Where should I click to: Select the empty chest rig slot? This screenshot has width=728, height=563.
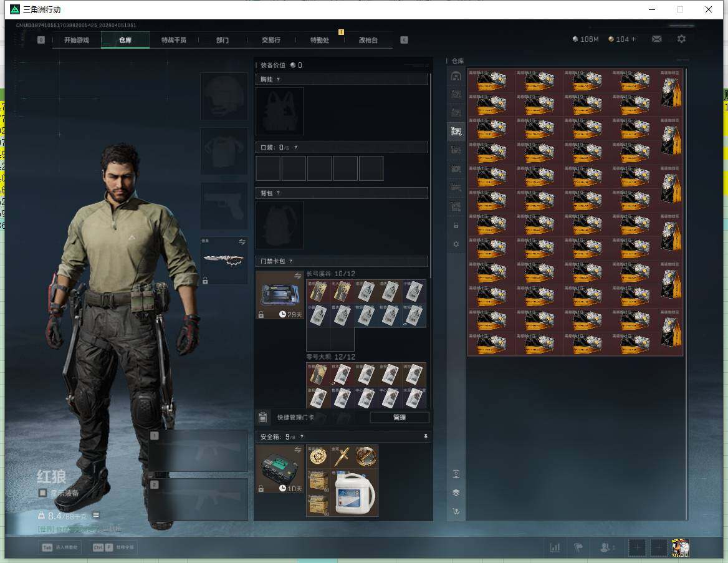pos(280,112)
